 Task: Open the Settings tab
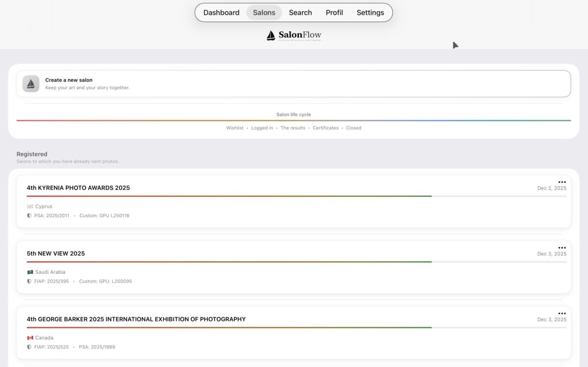click(370, 13)
